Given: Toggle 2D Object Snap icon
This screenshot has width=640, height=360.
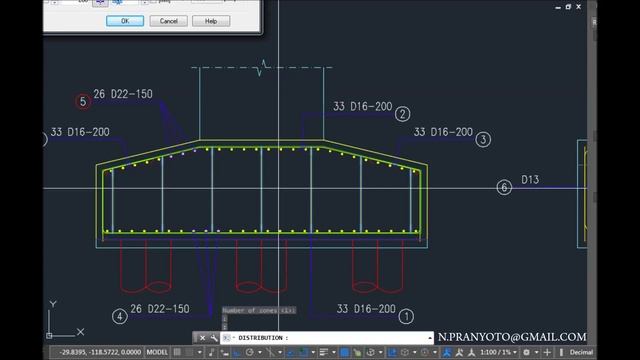Looking at the screenshot, I should click(303, 352).
